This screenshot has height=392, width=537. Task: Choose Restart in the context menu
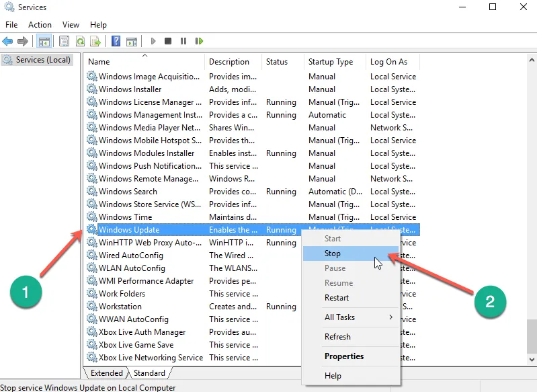click(337, 298)
